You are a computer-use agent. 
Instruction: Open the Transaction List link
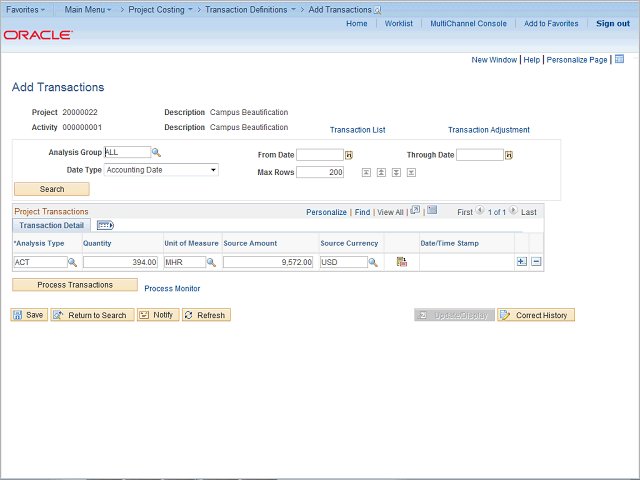coord(358,130)
